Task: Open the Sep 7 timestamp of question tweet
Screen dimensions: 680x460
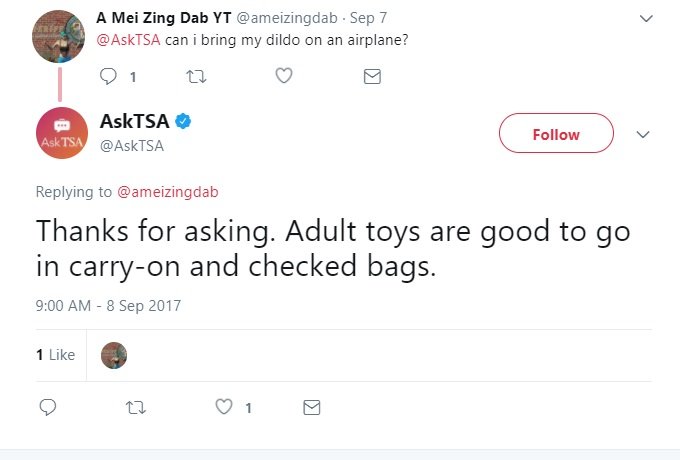Action: (366, 18)
